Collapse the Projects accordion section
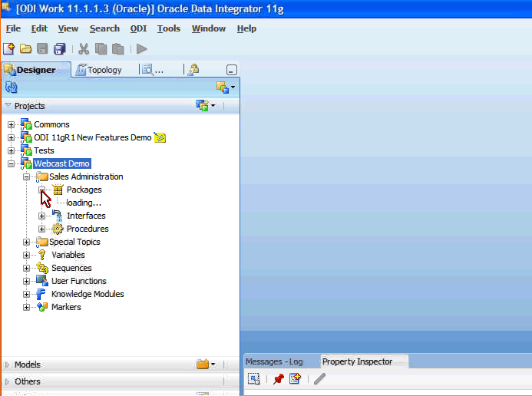Image resolution: width=532 pixels, height=396 pixels. (x=8, y=105)
